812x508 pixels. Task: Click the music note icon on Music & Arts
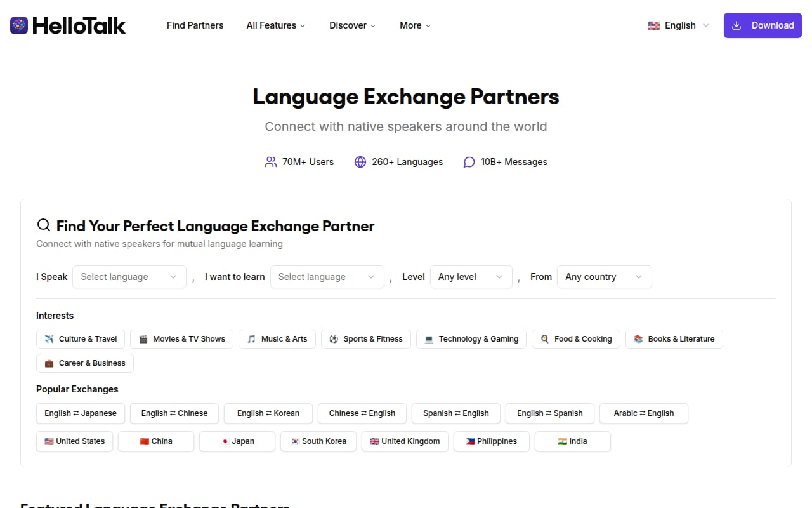tap(252, 339)
